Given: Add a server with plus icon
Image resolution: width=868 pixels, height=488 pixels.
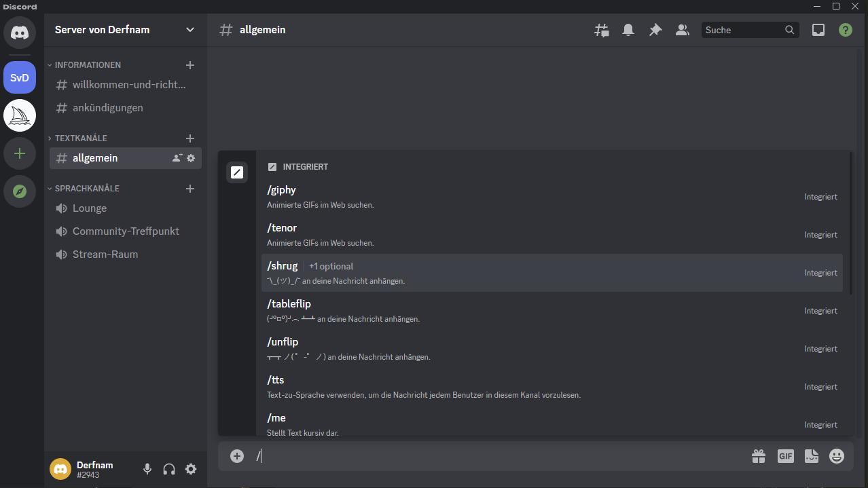Looking at the screenshot, I should click(20, 153).
